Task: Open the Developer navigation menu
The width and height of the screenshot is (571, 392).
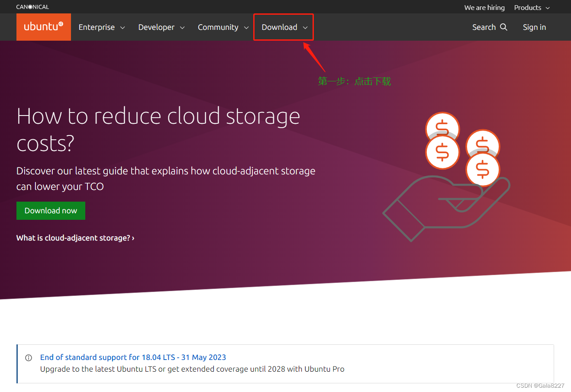Action: point(161,27)
